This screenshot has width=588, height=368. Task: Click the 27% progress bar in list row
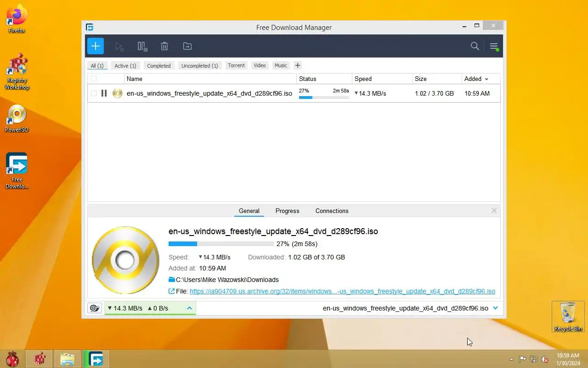click(x=324, y=97)
